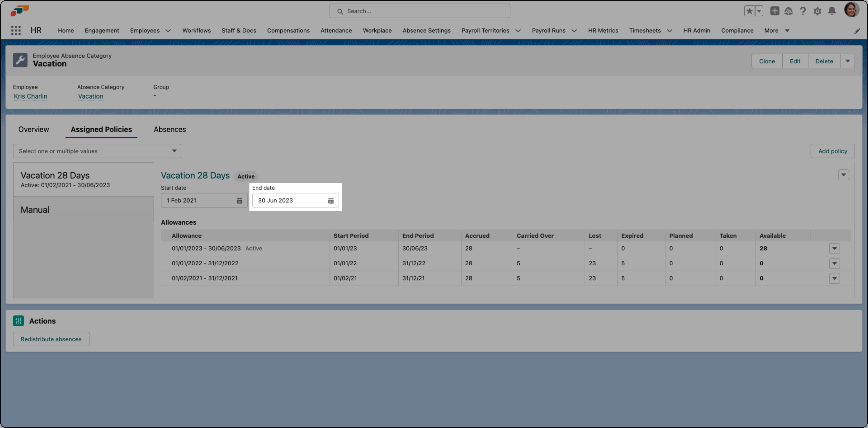
Task: Open the Setup gear icon
Action: point(817,11)
